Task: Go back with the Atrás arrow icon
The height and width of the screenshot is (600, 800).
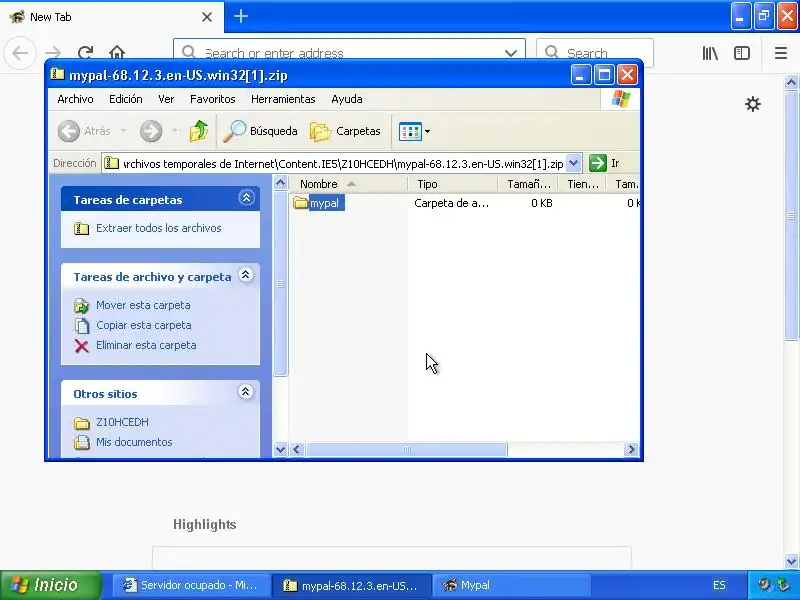Action: coord(68,131)
